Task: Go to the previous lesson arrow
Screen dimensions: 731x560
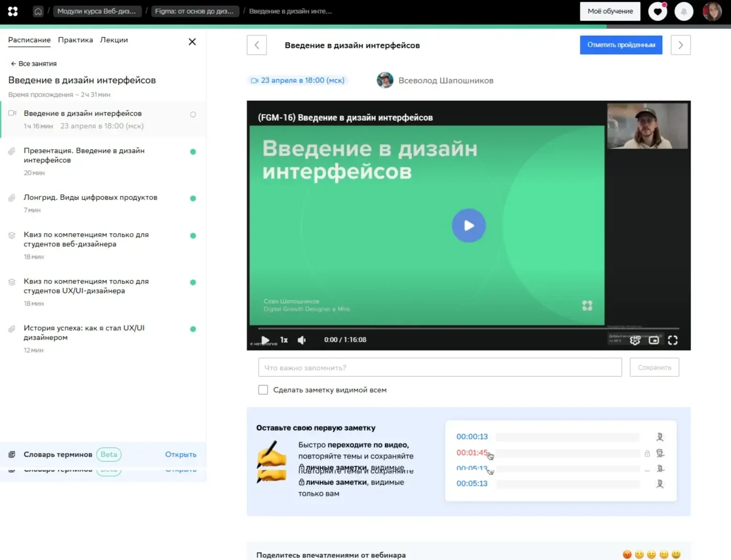Action: (257, 45)
